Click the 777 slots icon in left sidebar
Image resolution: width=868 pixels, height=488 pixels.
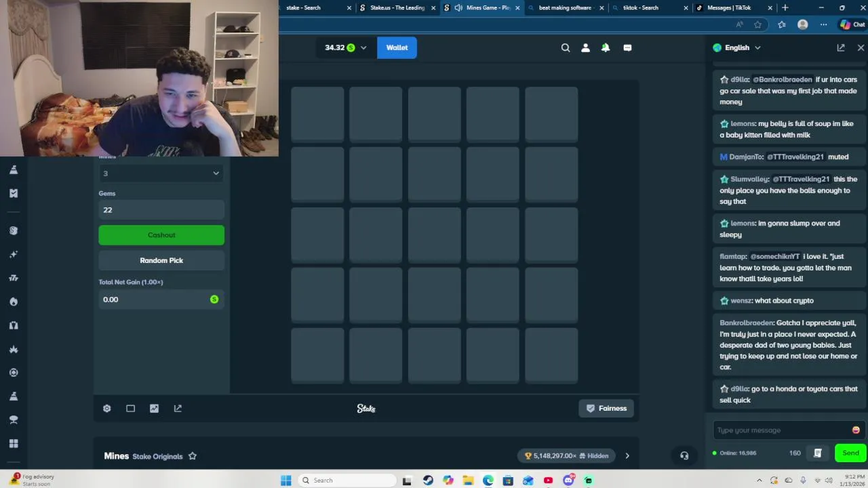coord(14,278)
